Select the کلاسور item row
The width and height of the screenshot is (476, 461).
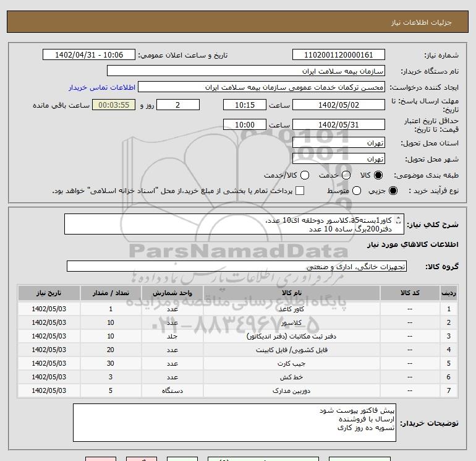(x=238, y=323)
